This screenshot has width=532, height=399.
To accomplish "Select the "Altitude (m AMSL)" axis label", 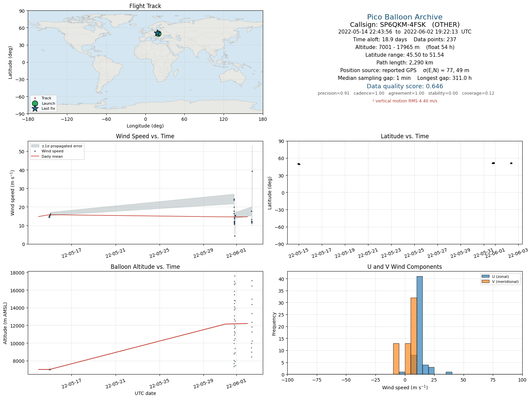I will [x=5, y=322].
